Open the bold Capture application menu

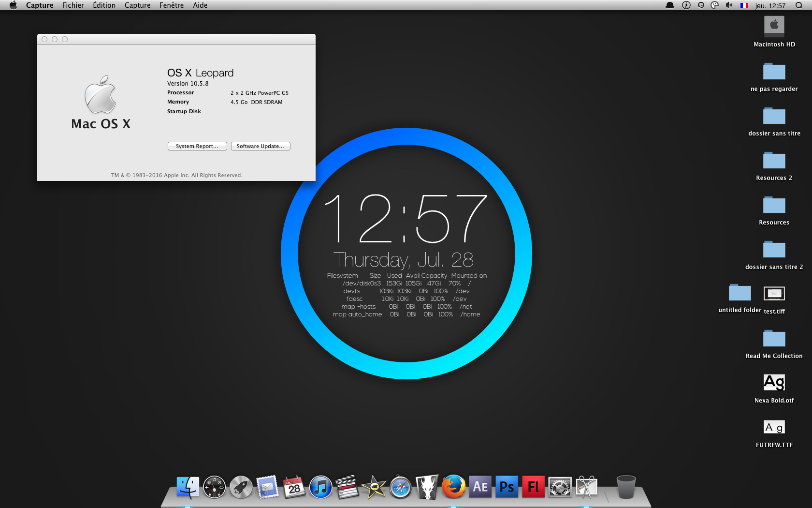40,5
